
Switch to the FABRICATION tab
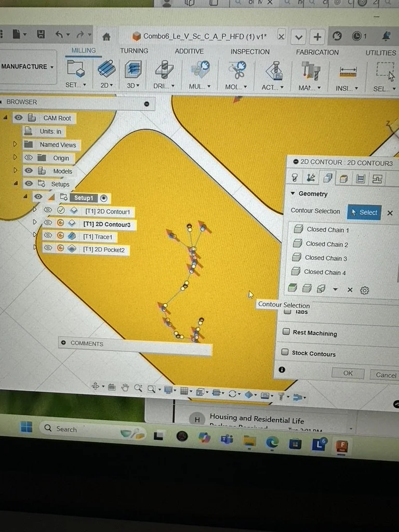click(317, 52)
